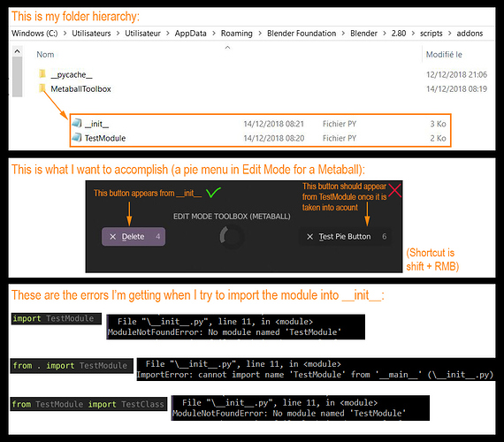Open the MetaballToolbox folder icon
Image resolution: width=504 pixels, height=442 pixels.
[x=42, y=88]
